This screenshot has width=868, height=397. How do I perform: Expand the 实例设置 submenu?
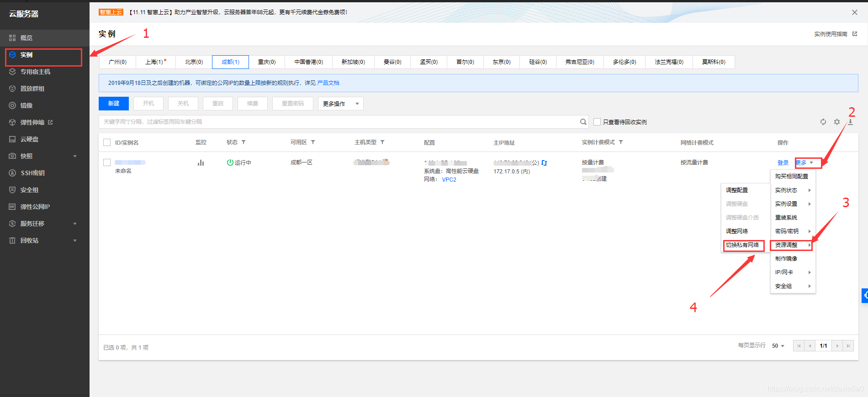[793, 204]
